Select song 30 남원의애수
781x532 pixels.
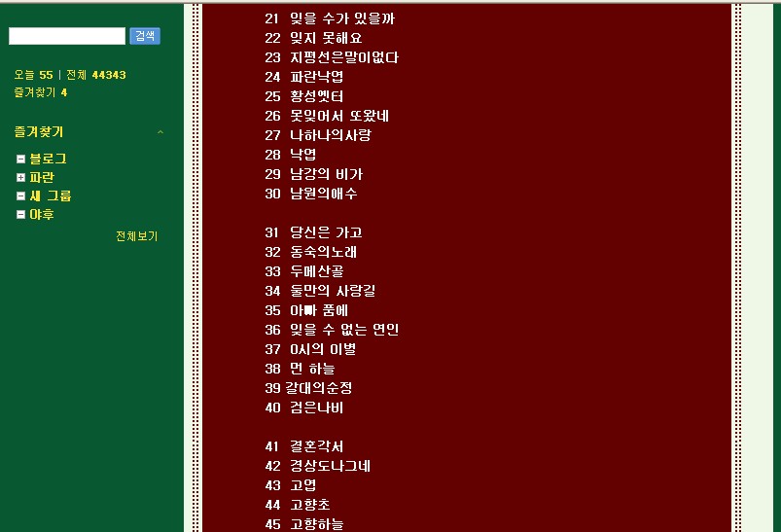pos(311,194)
